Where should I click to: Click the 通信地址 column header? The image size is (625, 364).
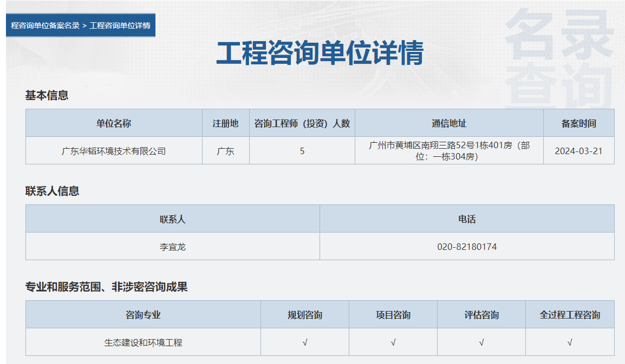(449, 123)
